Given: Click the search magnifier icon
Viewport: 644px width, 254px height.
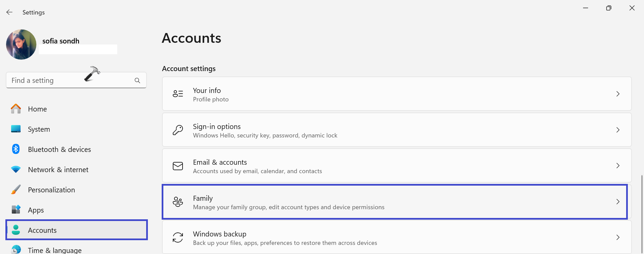Looking at the screenshot, I should [x=137, y=81].
